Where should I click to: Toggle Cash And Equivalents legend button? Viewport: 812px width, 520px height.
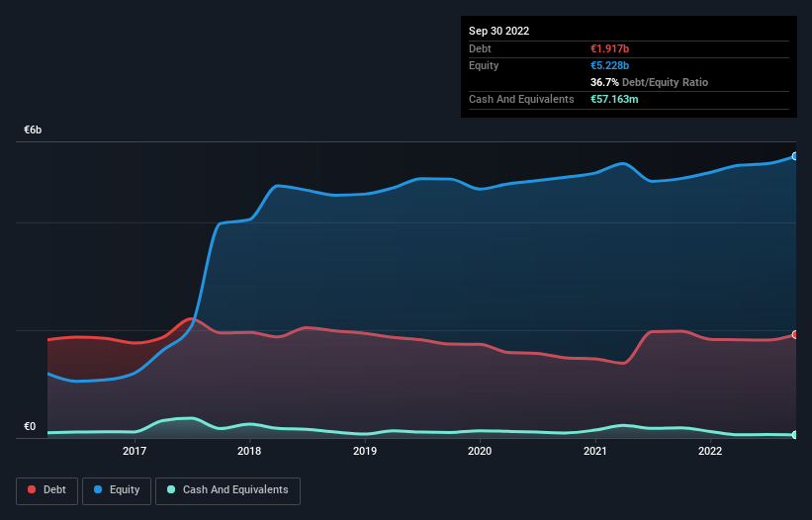pyautogui.click(x=227, y=490)
